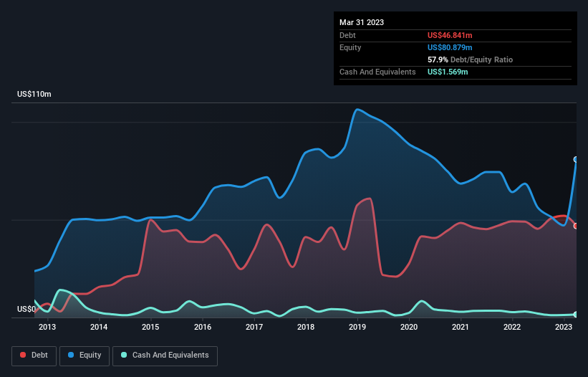Click the 2013 x-axis label
This screenshot has height=377, width=588.
pos(47,327)
